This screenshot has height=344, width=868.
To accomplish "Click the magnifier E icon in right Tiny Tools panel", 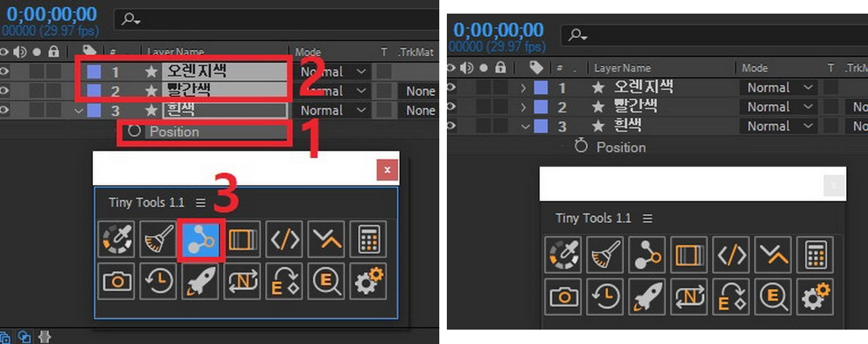I will tap(773, 297).
